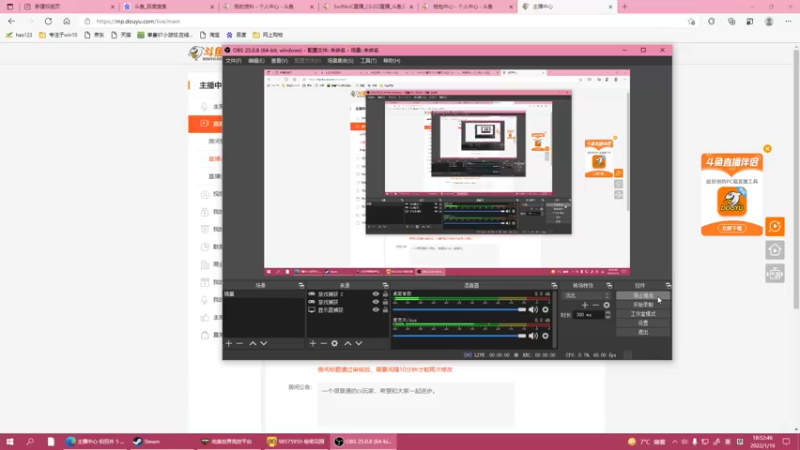This screenshot has width=800, height=450.
Task: Click taskbar search magnifier icon
Action: coord(30,442)
